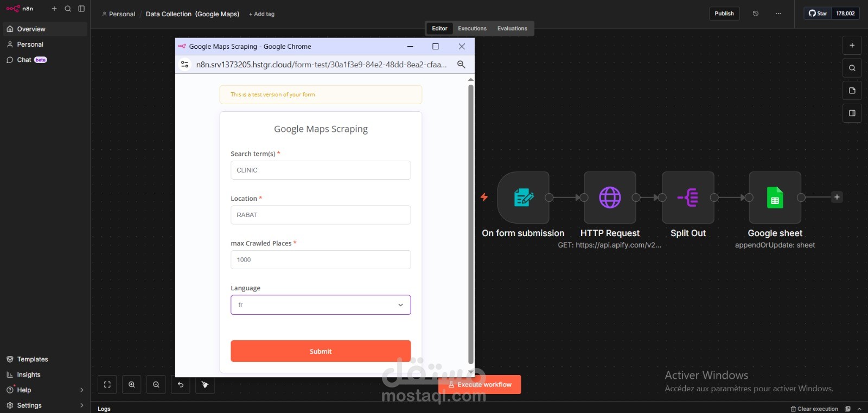Viewport: 868px width, 413px height.
Task: Click Add tag
Action: coord(261,14)
